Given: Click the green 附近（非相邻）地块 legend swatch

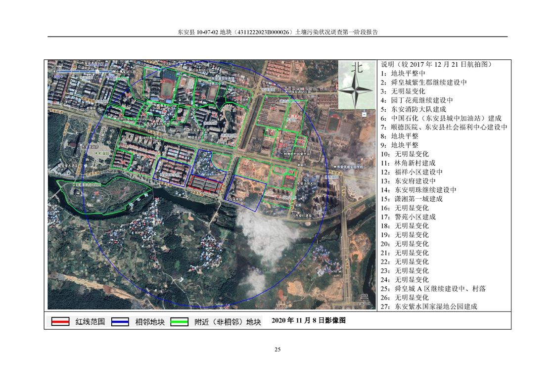Looking at the screenshot, I should pyautogui.click(x=179, y=322).
